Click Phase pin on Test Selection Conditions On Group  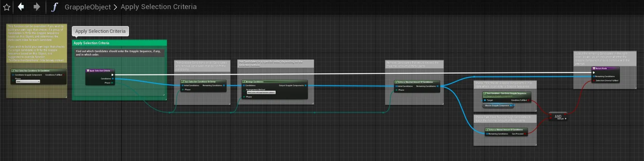183,90
